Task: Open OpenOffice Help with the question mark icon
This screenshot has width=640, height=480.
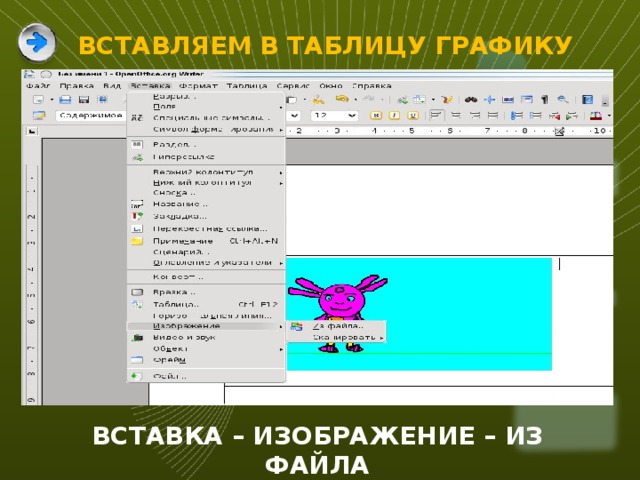Action: 587,99
